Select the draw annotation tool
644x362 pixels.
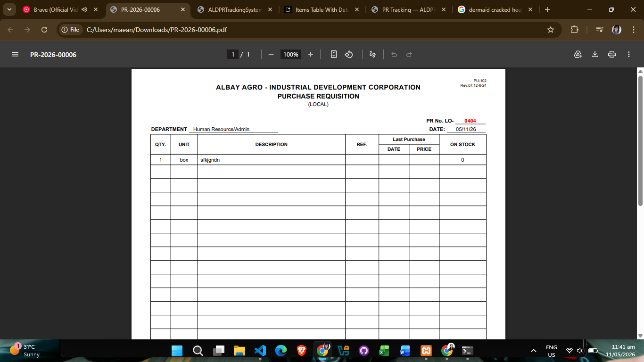point(372,54)
